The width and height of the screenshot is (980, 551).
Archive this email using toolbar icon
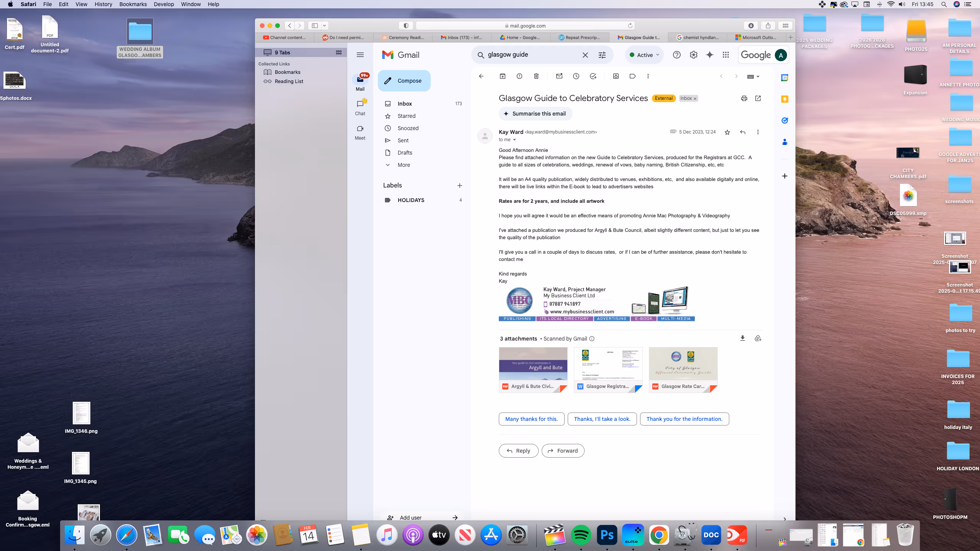click(502, 76)
